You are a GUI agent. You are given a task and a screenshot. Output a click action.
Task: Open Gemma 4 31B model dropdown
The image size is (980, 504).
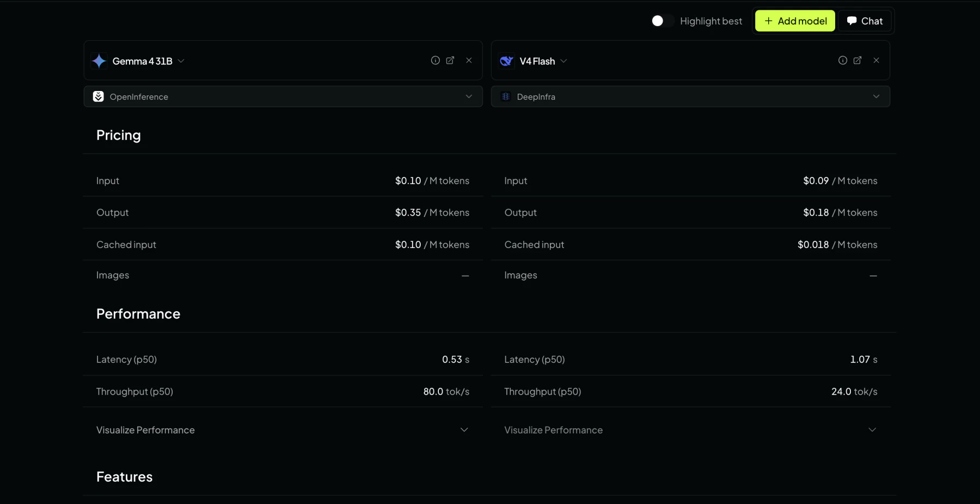(181, 61)
